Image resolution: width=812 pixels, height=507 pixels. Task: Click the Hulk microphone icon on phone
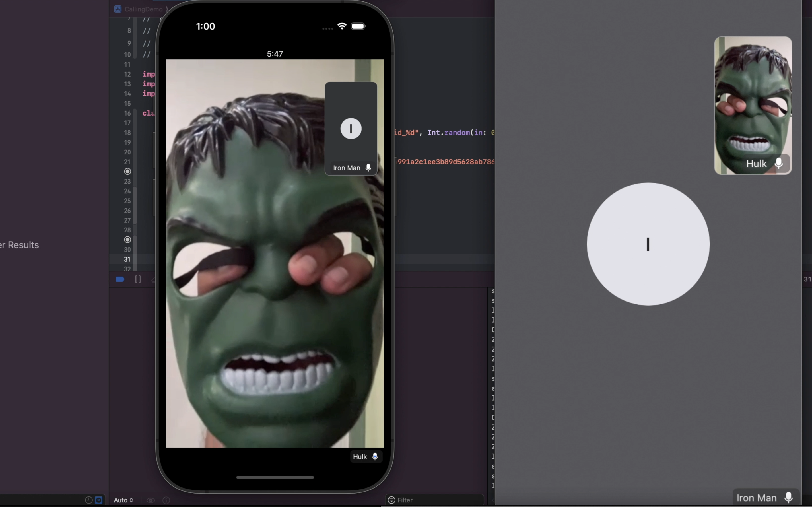pyautogui.click(x=375, y=456)
